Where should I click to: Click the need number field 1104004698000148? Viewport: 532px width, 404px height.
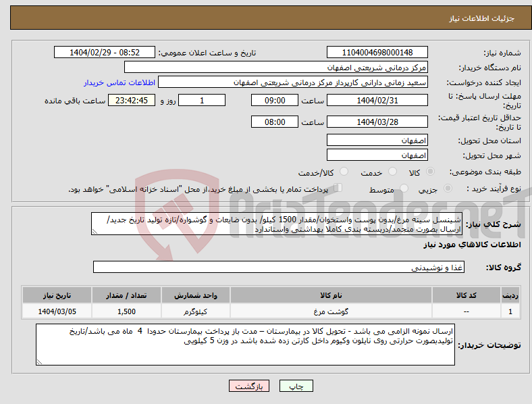click(x=377, y=52)
